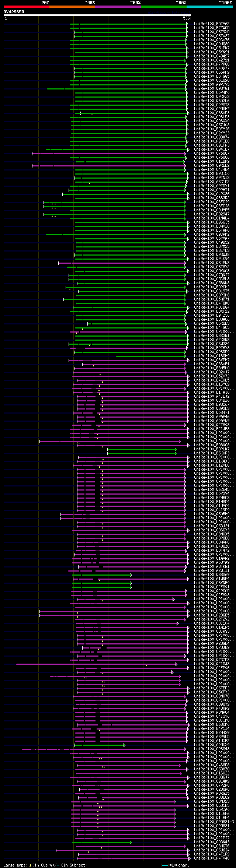This screenshot has width=236, height=868.
Task: Select the UniRef100_Q3JIM8 label
Action: pos(212,721)
